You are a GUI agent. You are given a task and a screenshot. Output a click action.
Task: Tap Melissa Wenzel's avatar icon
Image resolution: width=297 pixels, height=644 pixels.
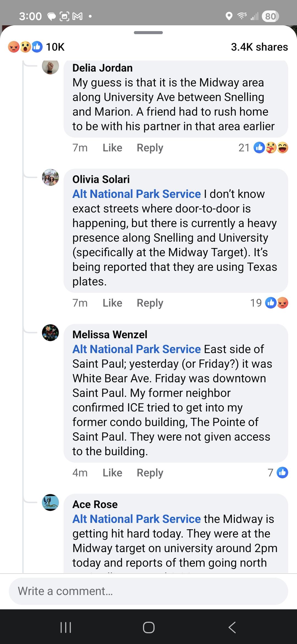[x=50, y=333]
